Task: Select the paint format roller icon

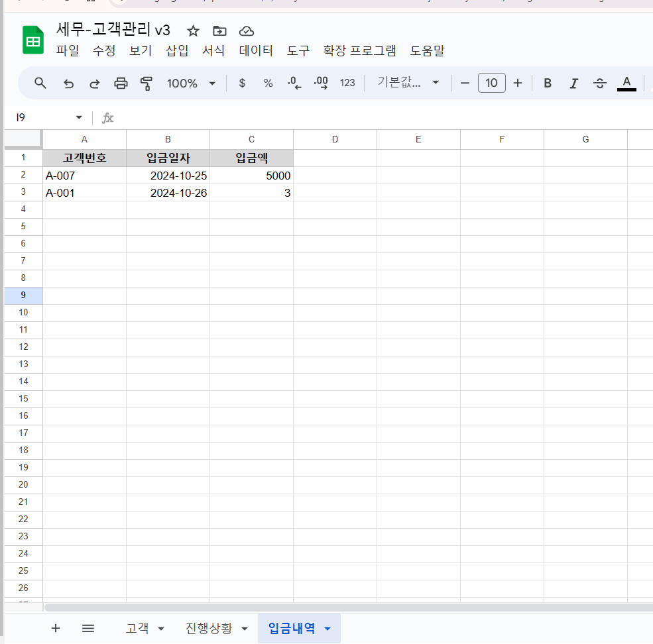Action: [147, 83]
